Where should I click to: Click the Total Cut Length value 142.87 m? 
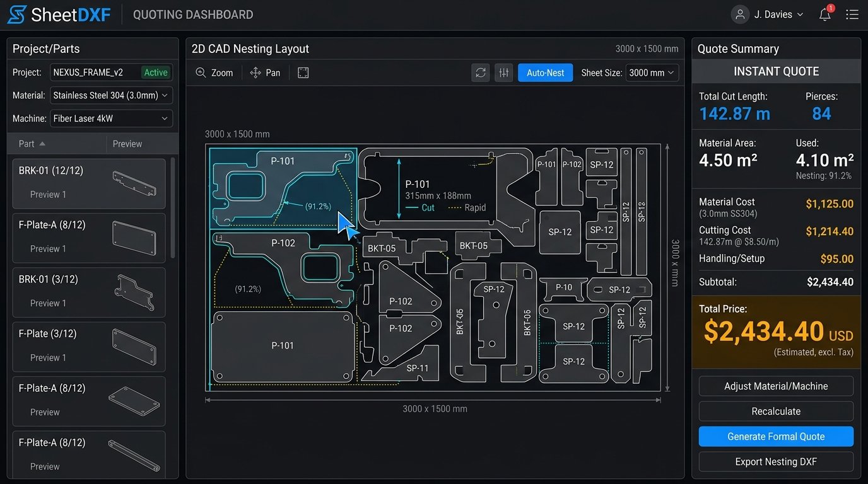(735, 113)
